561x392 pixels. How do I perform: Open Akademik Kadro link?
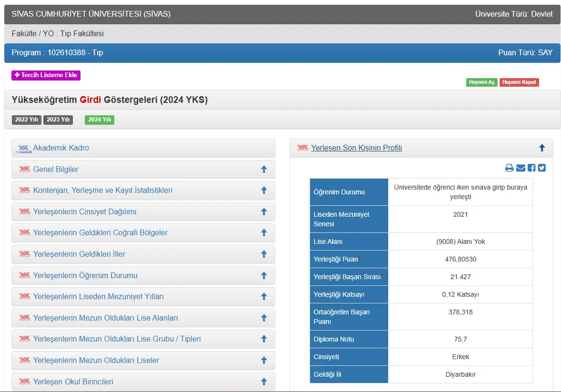click(x=61, y=148)
